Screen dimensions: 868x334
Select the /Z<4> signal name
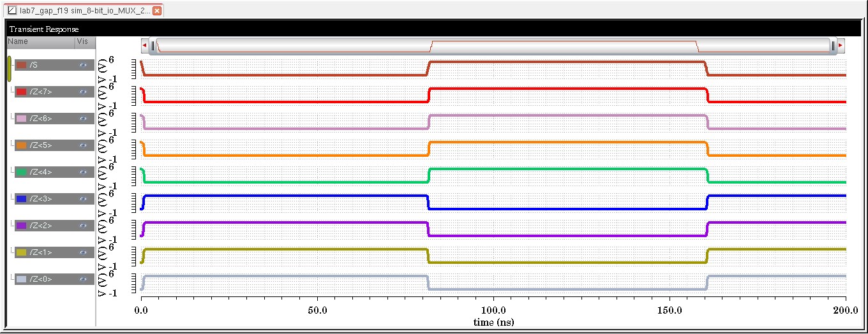click(40, 172)
